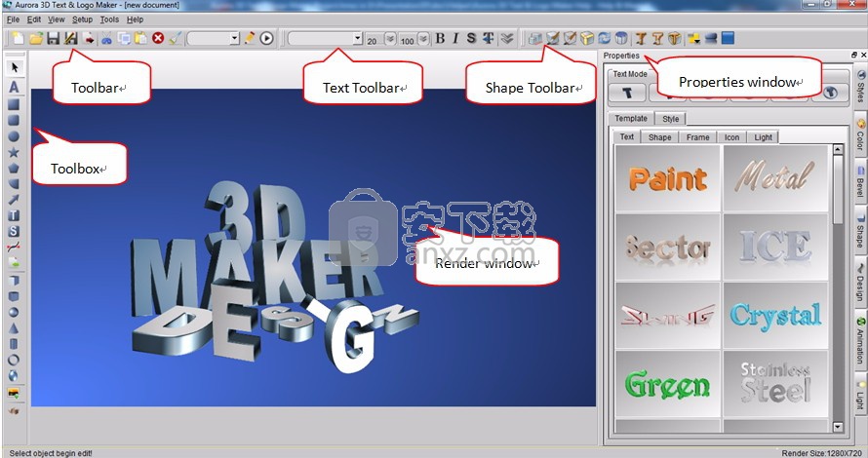Select the cone shape in toolbox
The width and height of the screenshot is (868, 458).
point(14,328)
